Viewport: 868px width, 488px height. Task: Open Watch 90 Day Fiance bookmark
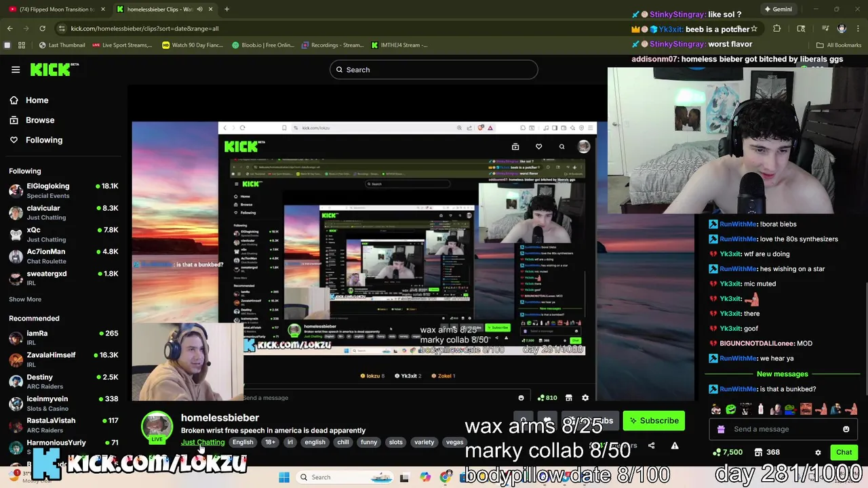pos(192,45)
